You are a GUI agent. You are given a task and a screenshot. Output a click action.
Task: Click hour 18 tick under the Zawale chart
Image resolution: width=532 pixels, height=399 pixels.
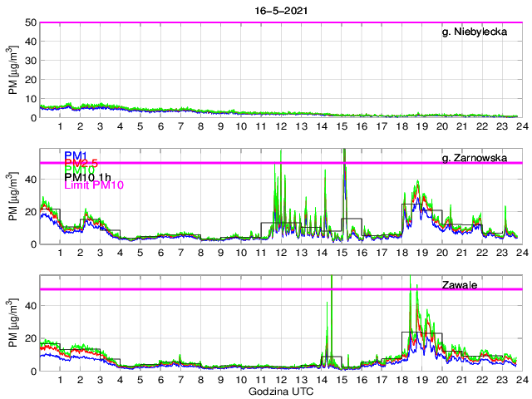coord(401,379)
